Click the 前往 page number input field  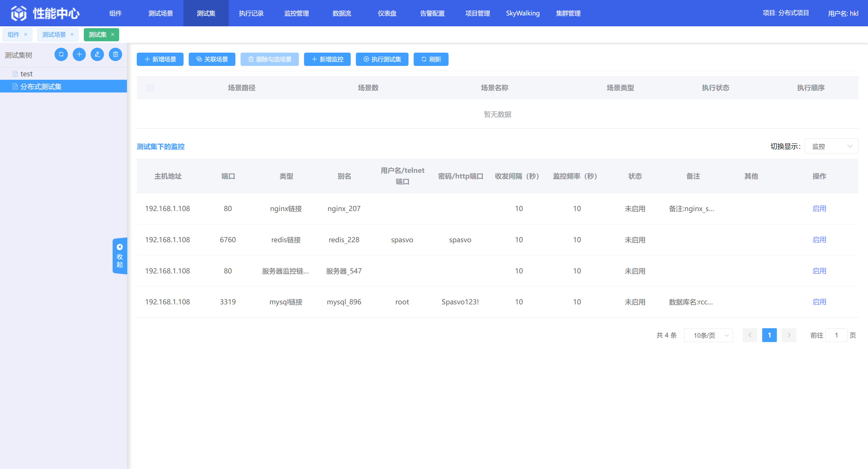tap(836, 335)
